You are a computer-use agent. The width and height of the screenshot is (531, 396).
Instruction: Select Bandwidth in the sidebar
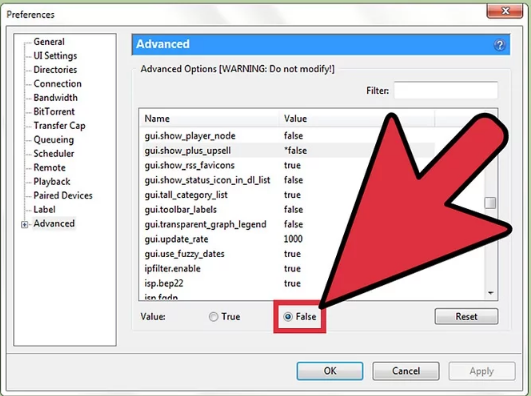coord(56,98)
